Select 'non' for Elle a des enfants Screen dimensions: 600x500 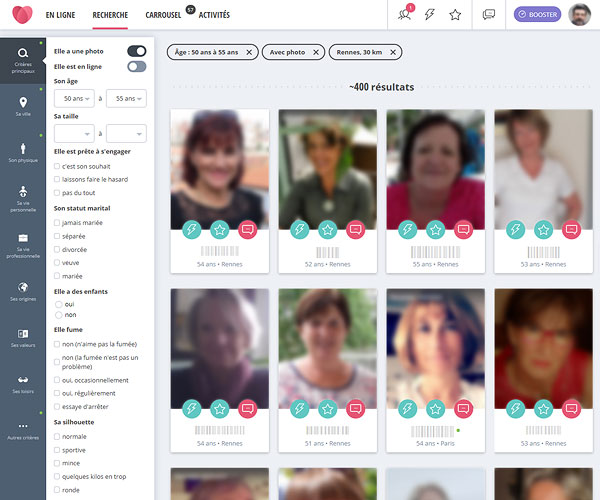(x=59, y=315)
